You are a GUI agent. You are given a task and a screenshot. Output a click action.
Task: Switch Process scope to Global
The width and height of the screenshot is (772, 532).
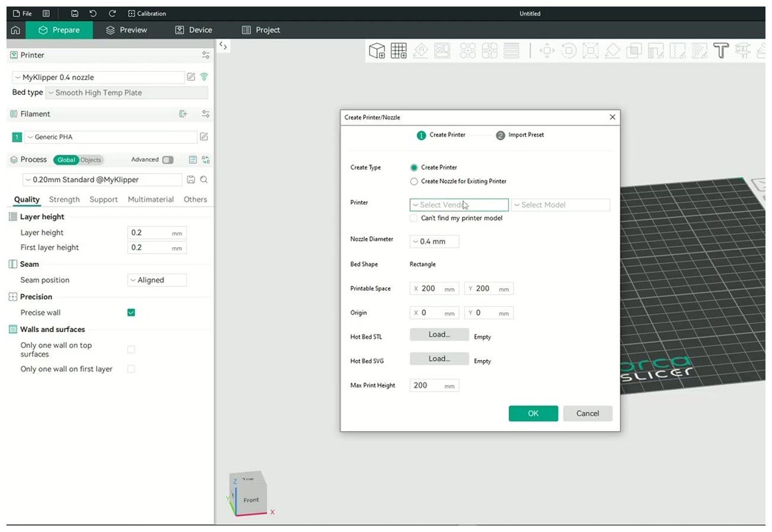click(66, 160)
